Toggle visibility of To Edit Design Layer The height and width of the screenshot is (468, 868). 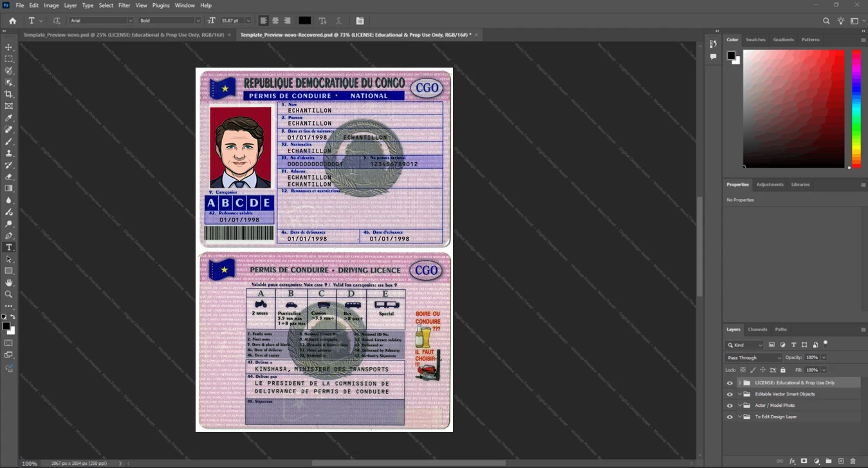click(730, 417)
